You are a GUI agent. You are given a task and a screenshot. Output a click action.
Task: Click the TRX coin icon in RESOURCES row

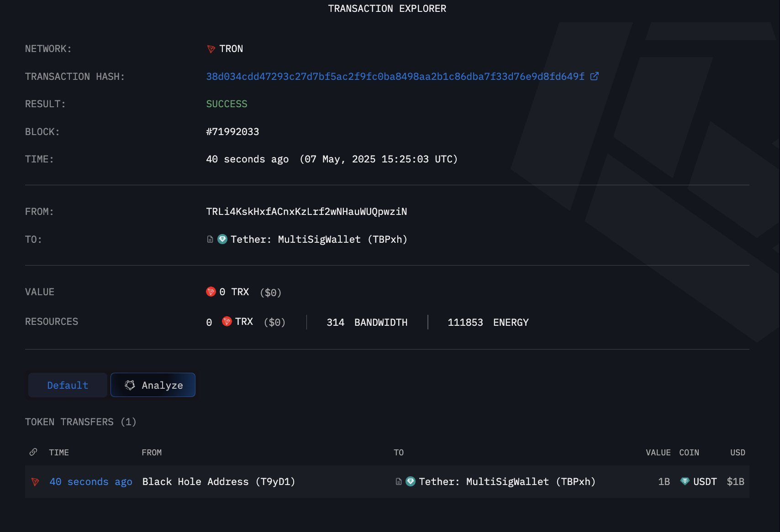pyautogui.click(x=227, y=322)
